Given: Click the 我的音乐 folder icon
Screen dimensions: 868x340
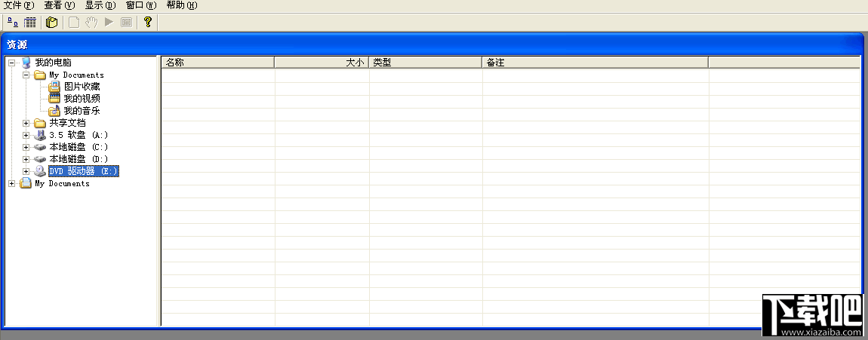Looking at the screenshot, I should pos(54,111).
